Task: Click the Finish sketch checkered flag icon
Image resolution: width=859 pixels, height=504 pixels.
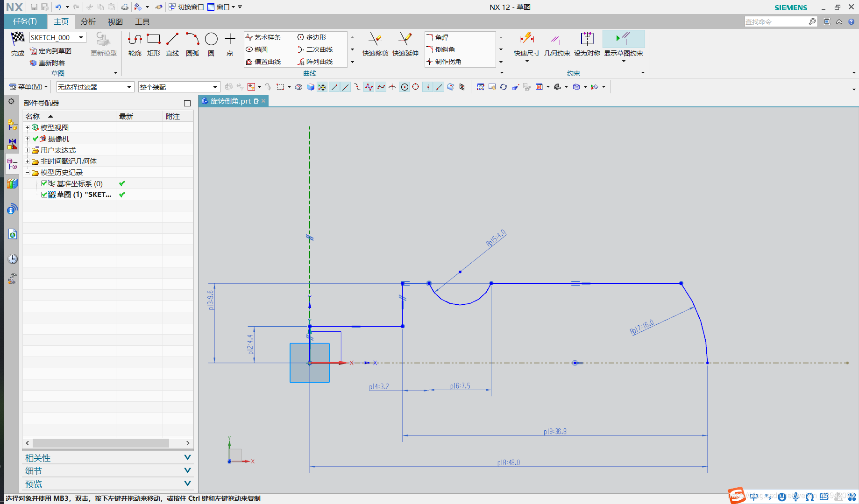Action: [18, 39]
